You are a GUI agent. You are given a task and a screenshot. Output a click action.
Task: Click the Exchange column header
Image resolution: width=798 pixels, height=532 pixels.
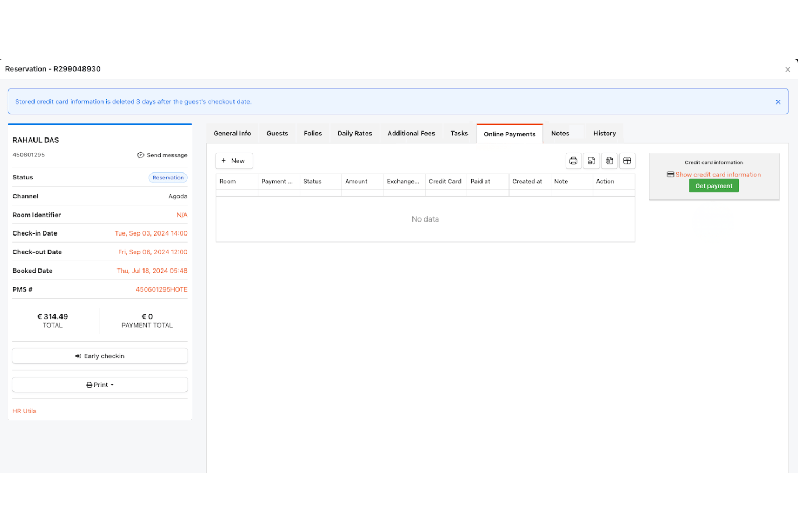tap(404, 182)
